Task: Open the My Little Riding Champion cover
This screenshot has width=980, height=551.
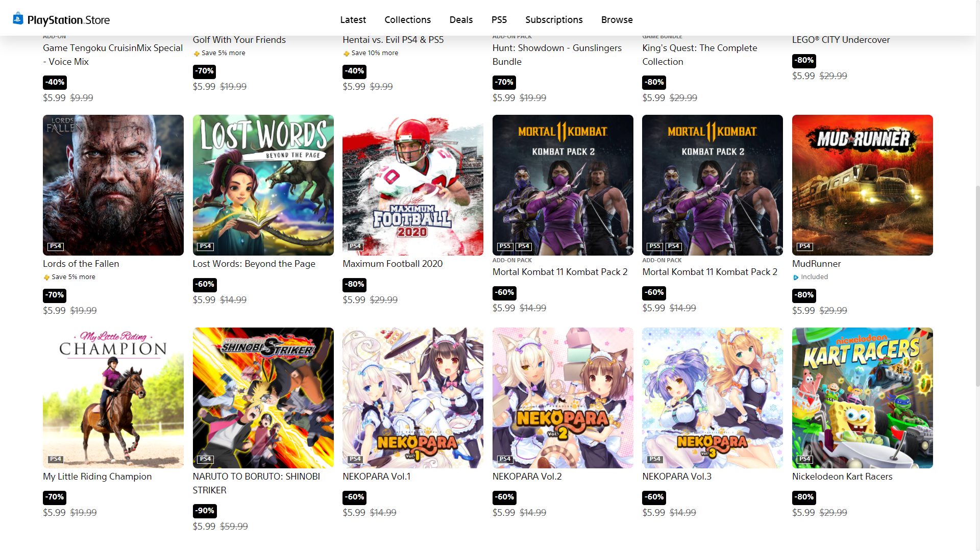Action: (x=113, y=398)
